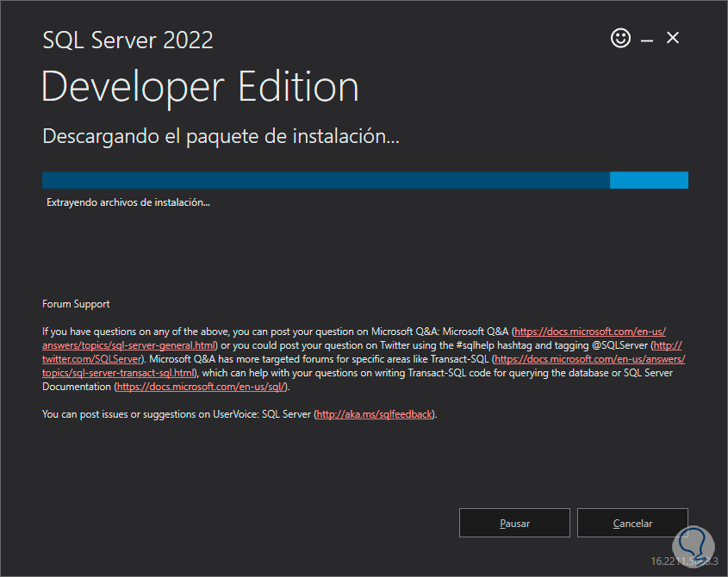728x577 pixels.
Task: Click the dark filled part of the progress bar
Action: point(326,180)
